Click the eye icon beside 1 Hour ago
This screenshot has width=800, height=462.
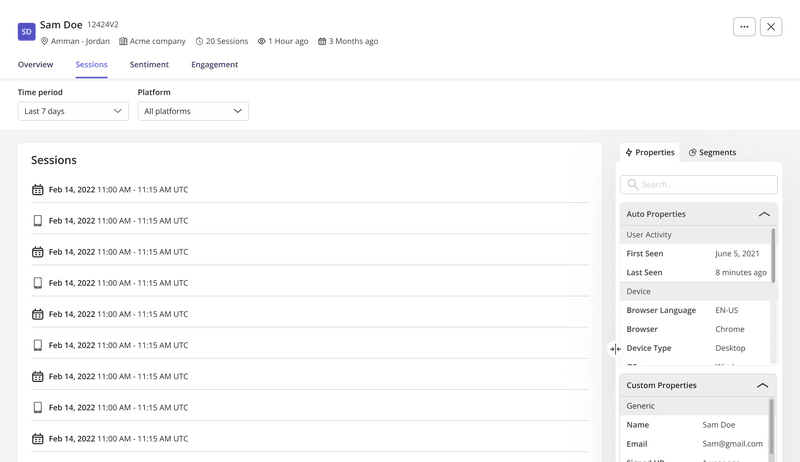(262, 42)
